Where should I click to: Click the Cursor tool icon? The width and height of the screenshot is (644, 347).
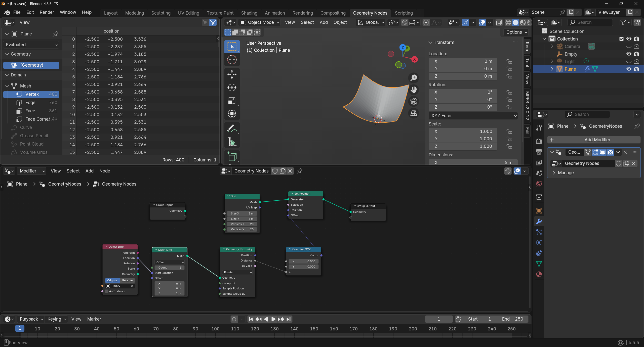tap(232, 60)
